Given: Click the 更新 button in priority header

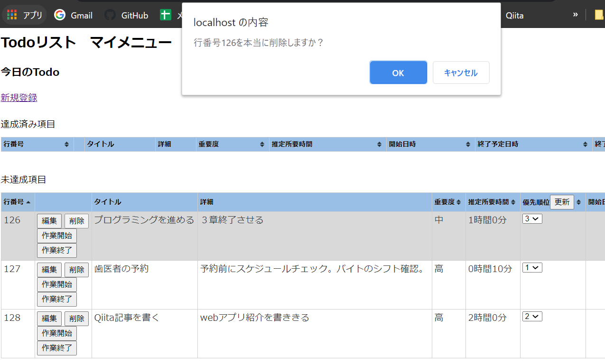Looking at the screenshot, I should coord(562,202).
